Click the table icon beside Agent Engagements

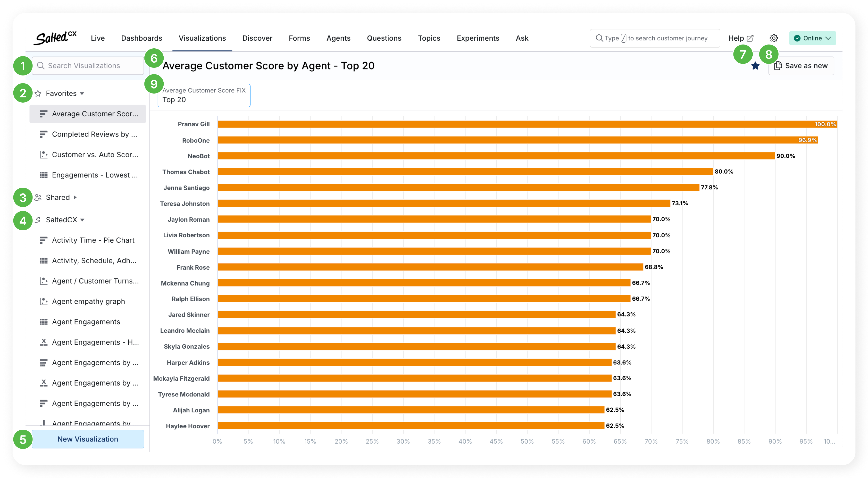[x=43, y=322]
